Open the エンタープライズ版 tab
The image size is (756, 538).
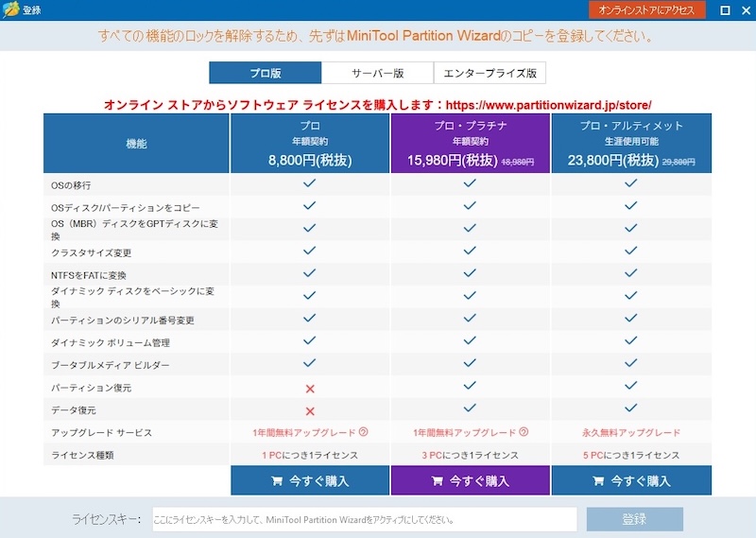coord(490,74)
